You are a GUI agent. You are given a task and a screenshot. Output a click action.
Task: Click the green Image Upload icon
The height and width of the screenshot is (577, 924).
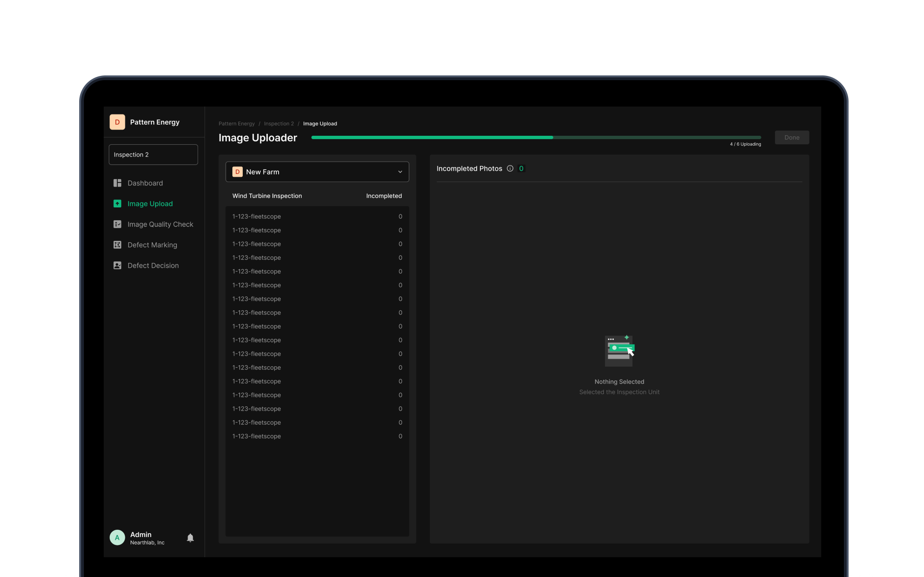pyautogui.click(x=117, y=204)
